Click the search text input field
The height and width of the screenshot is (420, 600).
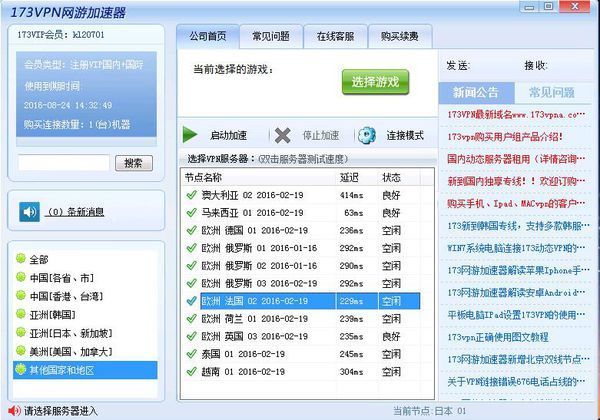click(64, 163)
